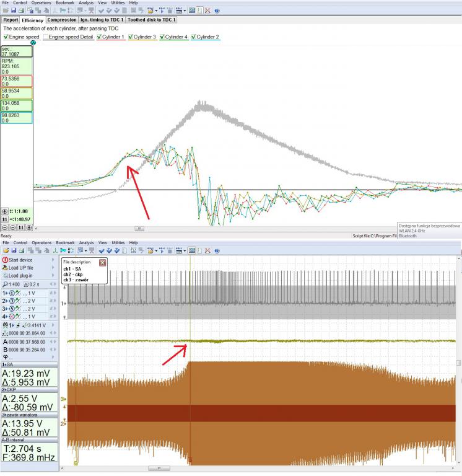
Task: Expand the phase φ row arrow
Action: pyautogui.click(x=53, y=357)
